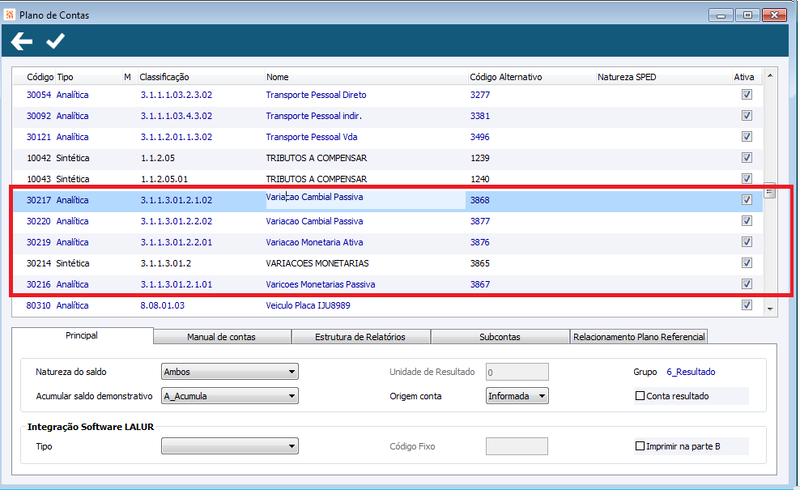Viewport: 800px width, 490px height.
Task: Select alternative code 3867
Action: click(x=480, y=284)
